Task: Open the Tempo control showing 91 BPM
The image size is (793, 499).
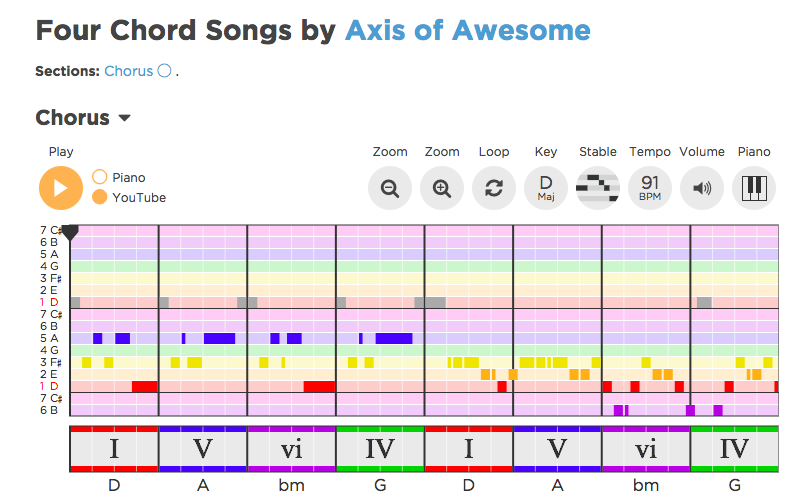Action: coord(650,188)
